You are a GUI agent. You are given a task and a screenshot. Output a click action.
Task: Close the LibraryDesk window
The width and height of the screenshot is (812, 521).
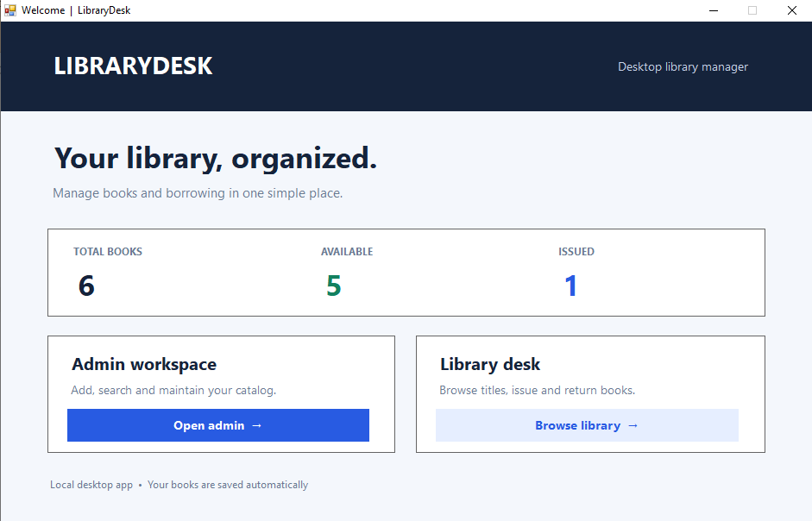[792, 10]
